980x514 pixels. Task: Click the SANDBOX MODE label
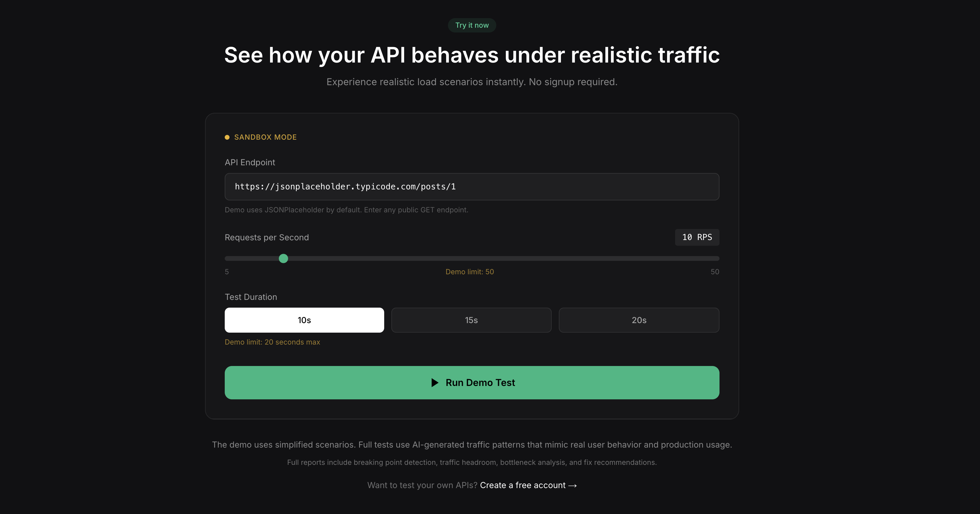tap(265, 137)
